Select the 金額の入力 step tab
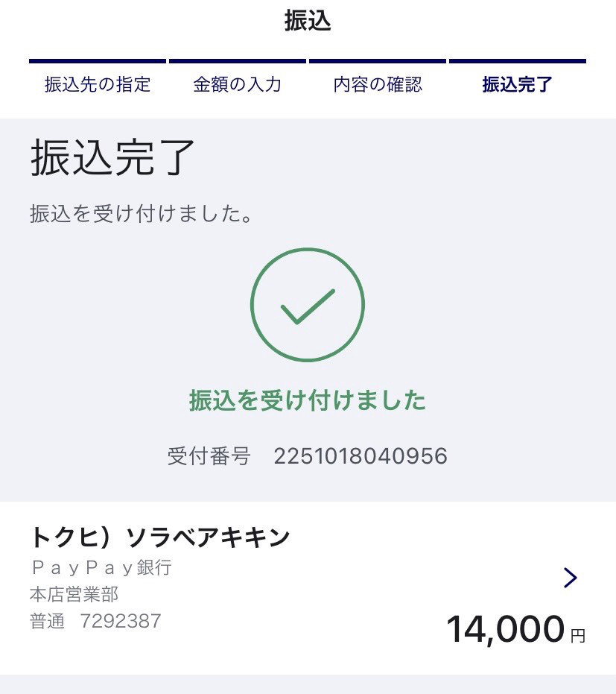Screen dimensions: 616x694 coord(238,85)
